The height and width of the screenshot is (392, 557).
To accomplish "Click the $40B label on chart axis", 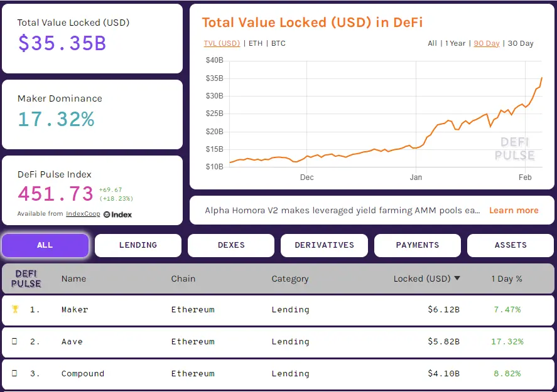I will click(215, 60).
